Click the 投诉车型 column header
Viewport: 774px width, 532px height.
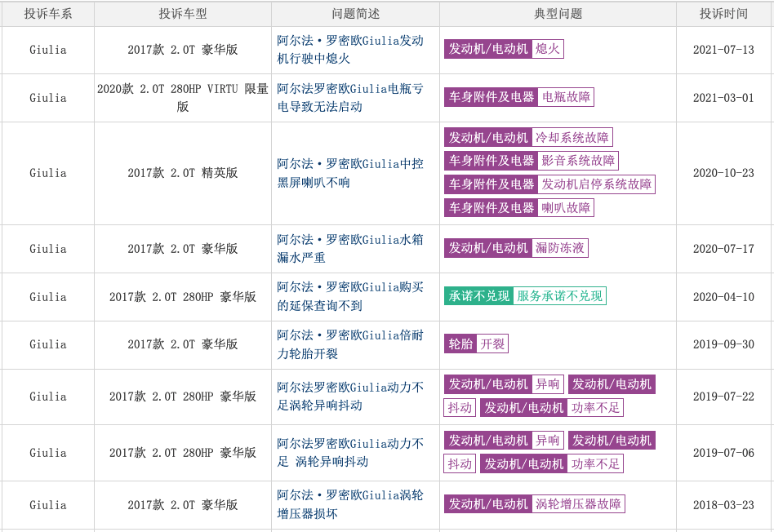pos(183,14)
